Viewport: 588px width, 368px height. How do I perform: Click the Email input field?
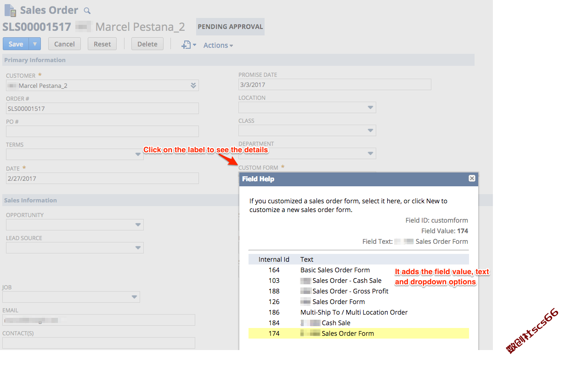[99, 320]
